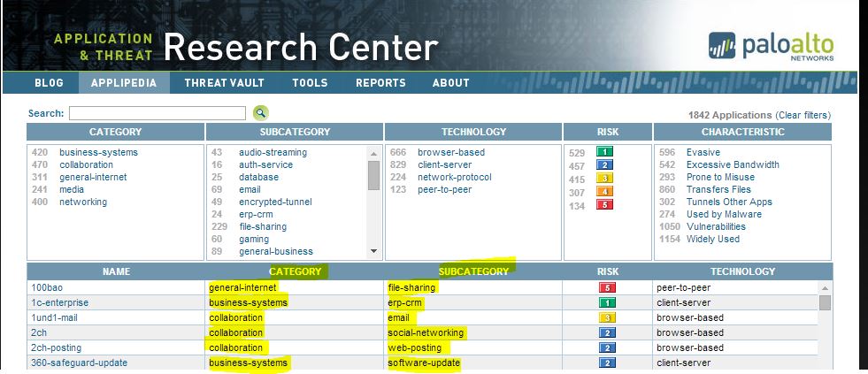This screenshot has height=374, width=868.
Task: Open the REPORTS tab
Action: point(380,83)
